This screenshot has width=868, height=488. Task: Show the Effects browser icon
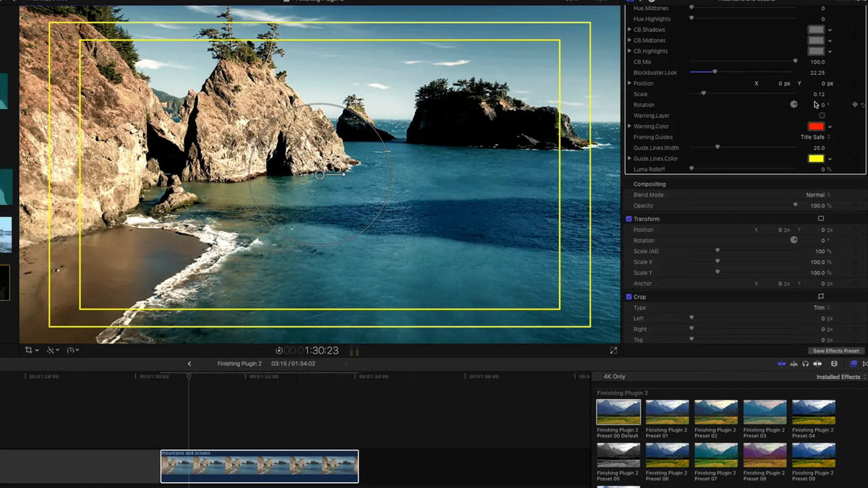click(854, 364)
